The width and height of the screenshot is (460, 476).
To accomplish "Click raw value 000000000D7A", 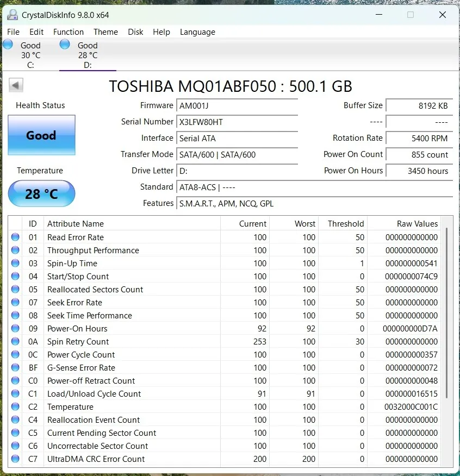I will point(410,328).
